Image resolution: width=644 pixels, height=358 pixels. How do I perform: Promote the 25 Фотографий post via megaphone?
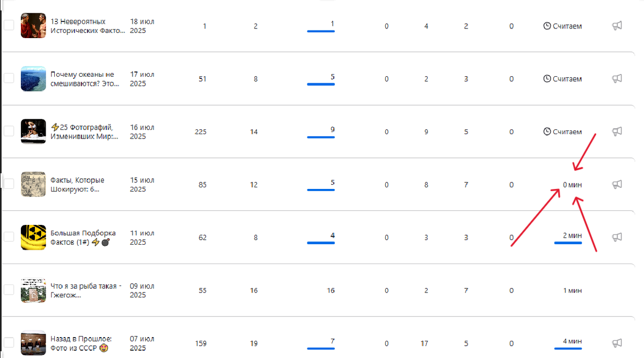click(x=617, y=131)
